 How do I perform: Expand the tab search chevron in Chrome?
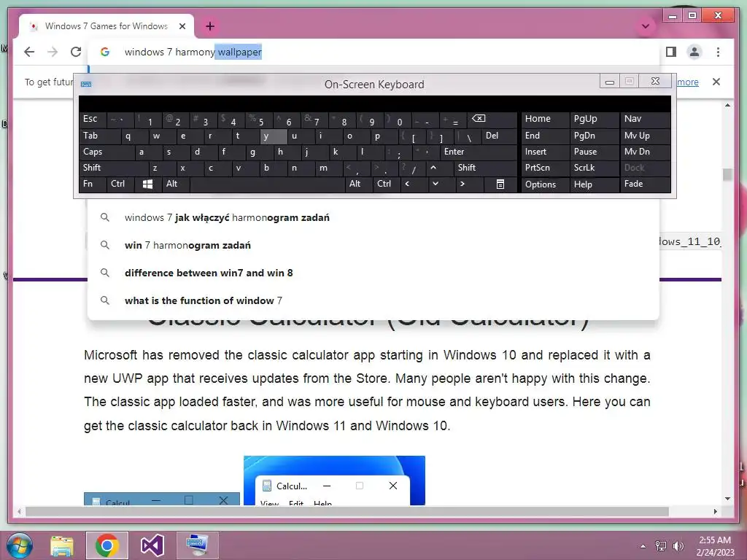[646, 26]
